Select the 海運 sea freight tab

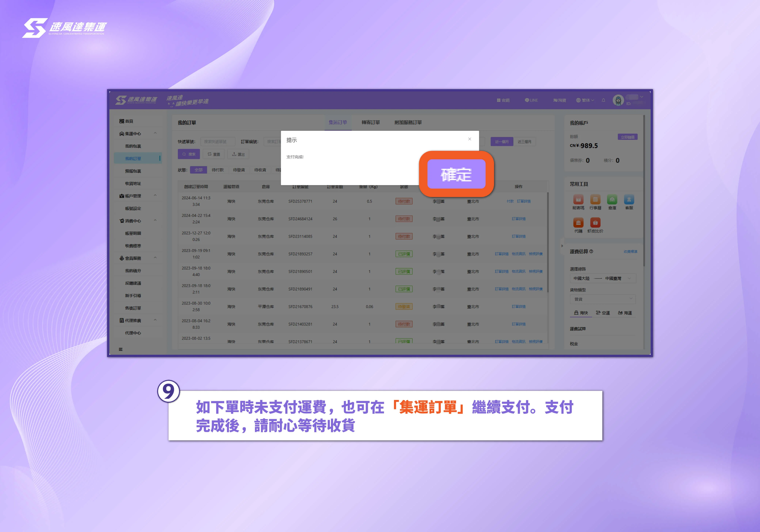pos(625,313)
